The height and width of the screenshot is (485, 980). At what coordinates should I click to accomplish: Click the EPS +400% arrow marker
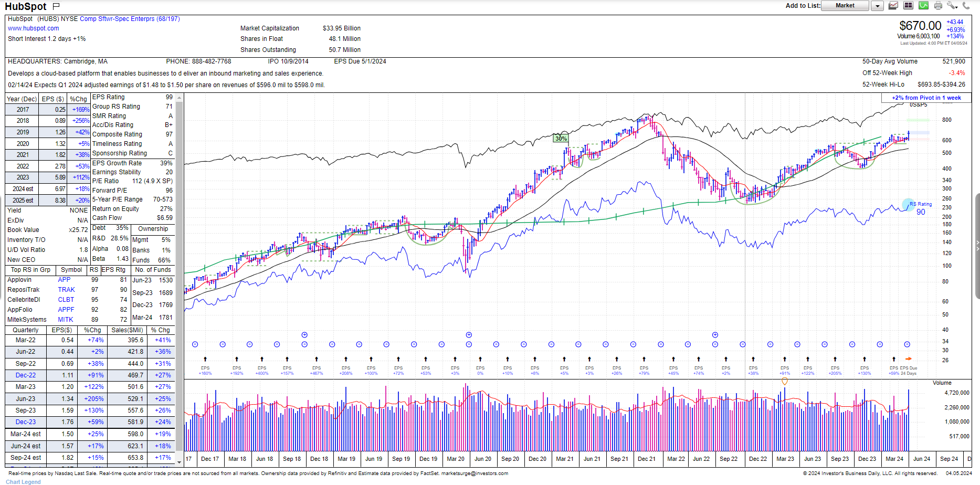(x=262, y=360)
